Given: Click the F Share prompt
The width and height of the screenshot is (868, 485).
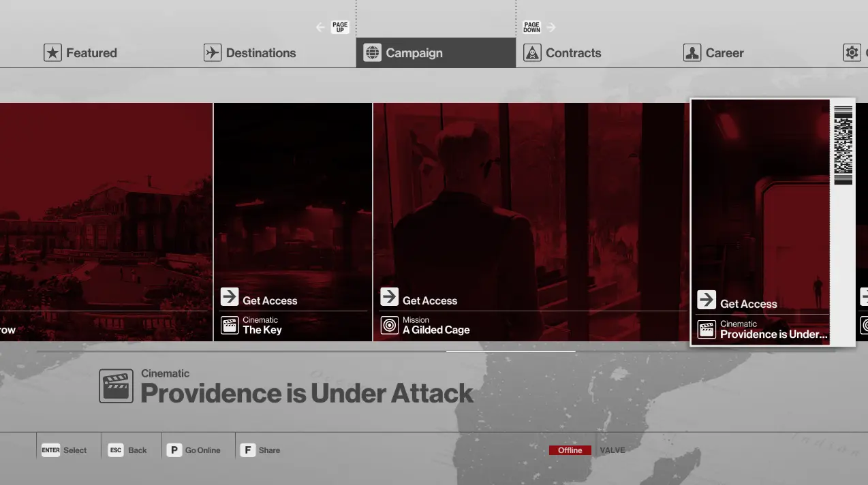Looking at the screenshot, I should (x=260, y=450).
